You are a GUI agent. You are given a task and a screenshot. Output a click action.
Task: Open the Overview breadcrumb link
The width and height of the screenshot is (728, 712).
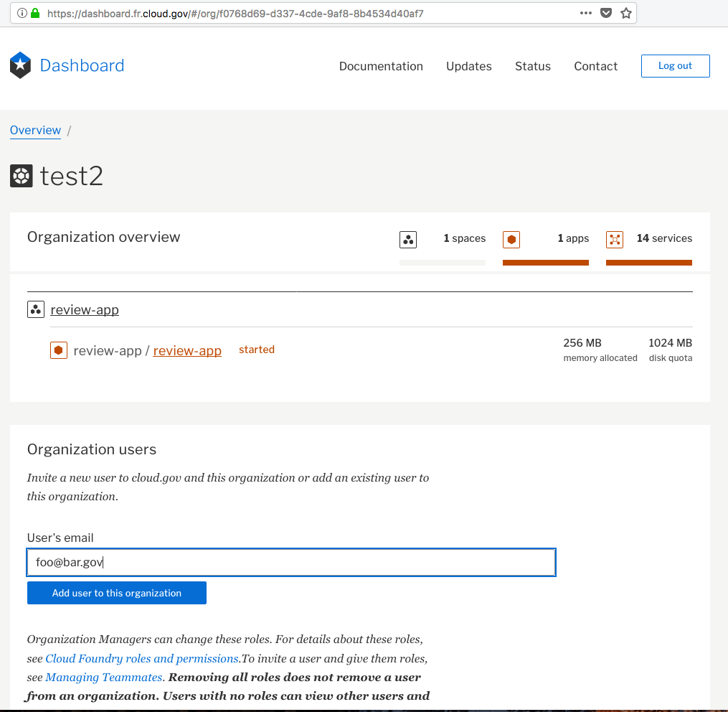[x=35, y=130]
